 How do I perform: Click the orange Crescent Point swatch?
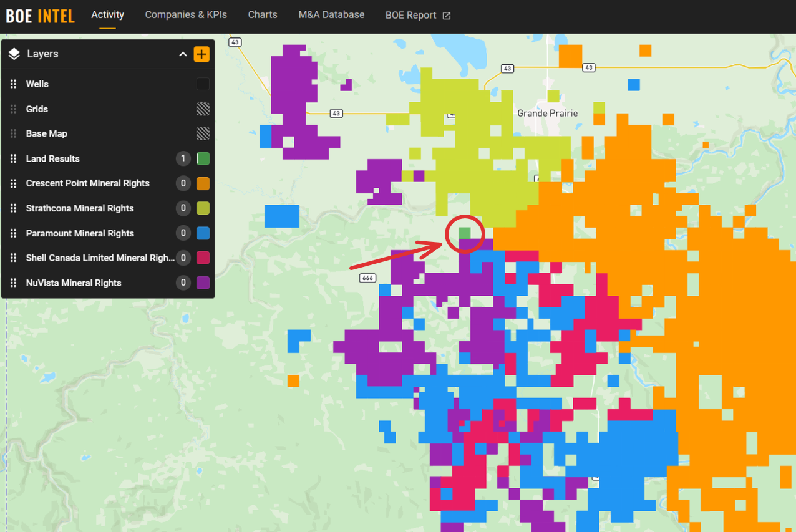203,183
